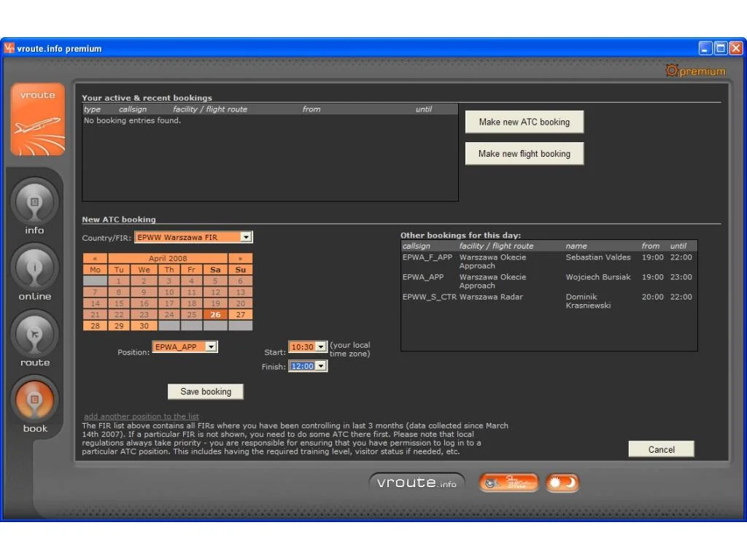The image size is (747, 560).
Task: Select April 29 in the calendar
Action: point(119,326)
